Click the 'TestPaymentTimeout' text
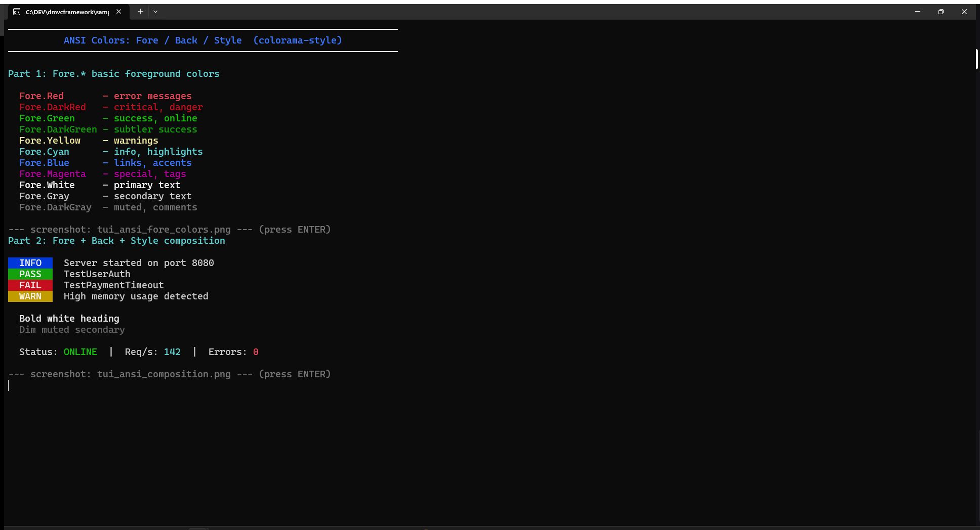This screenshot has width=980, height=530. [114, 285]
